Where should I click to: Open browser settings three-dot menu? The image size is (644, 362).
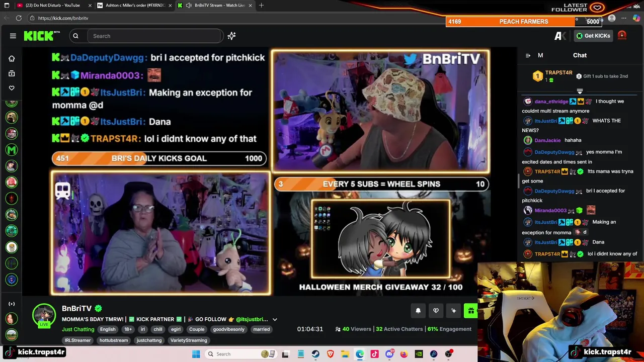(x=624, y=18)
